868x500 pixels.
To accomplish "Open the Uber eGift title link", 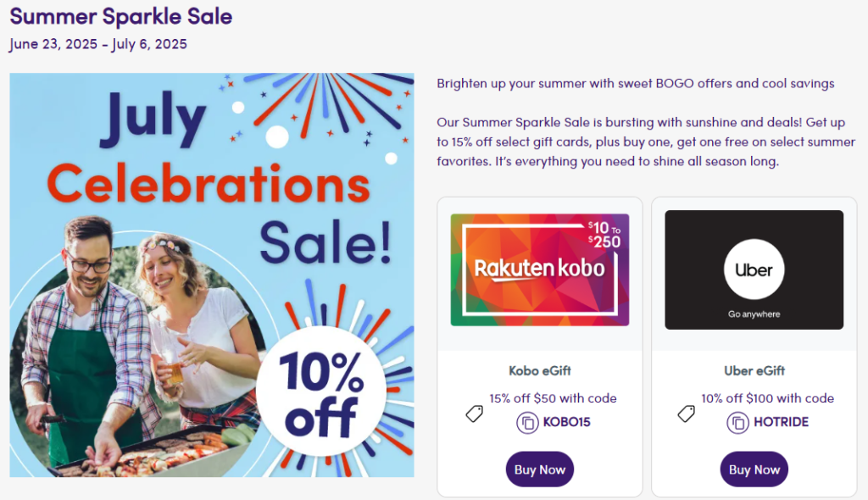I will pyautogui.click(x=754, y=370).
